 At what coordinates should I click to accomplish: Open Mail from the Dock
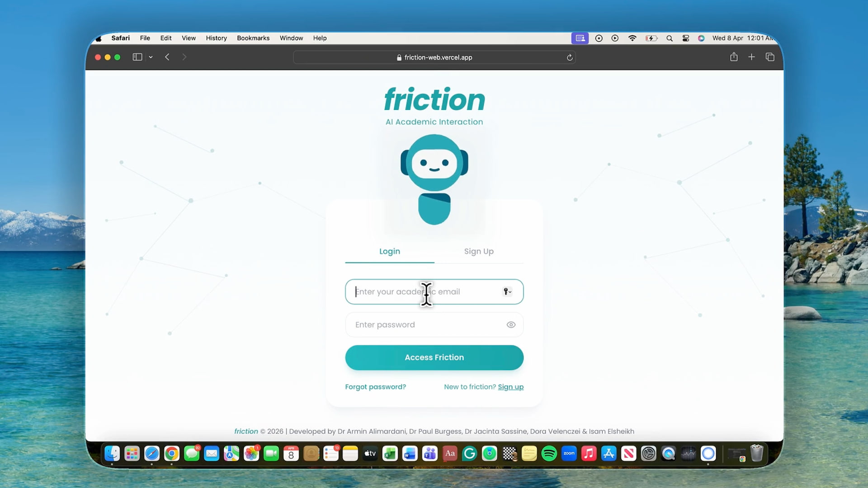(x=212, y=453)
